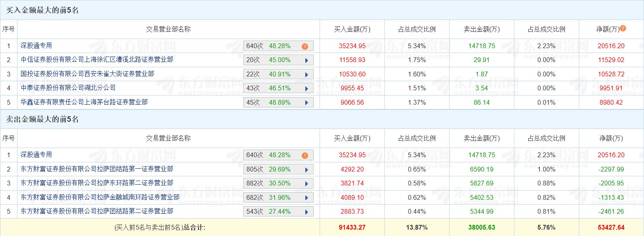
Task: Click blue arrow next to 805次 29.69%
Action: (x=306, y=170)
